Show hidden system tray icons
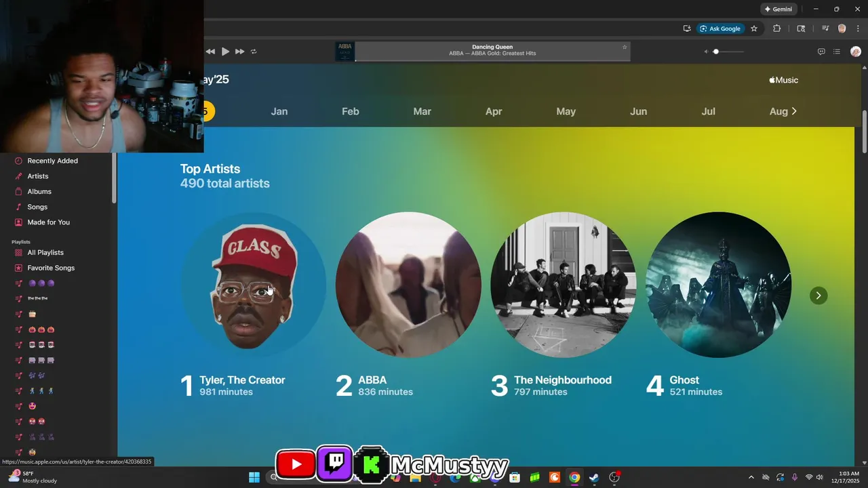Screen dimensions: 868x488 tap(751, 477)
